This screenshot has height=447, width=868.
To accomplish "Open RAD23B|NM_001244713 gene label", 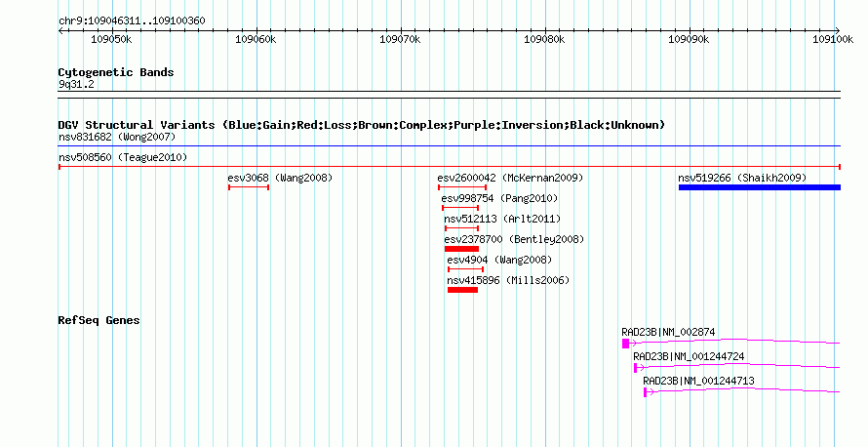I will click(698, 381).
